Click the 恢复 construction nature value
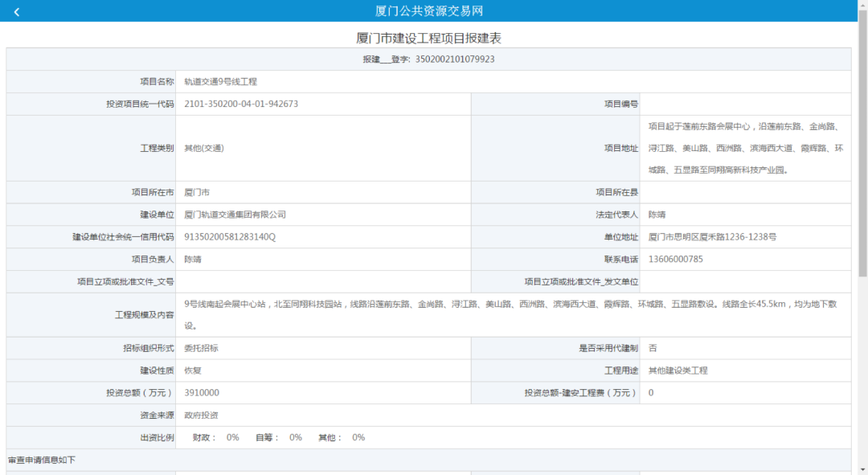Screen dimensions: 868x475 click(193, 371)
